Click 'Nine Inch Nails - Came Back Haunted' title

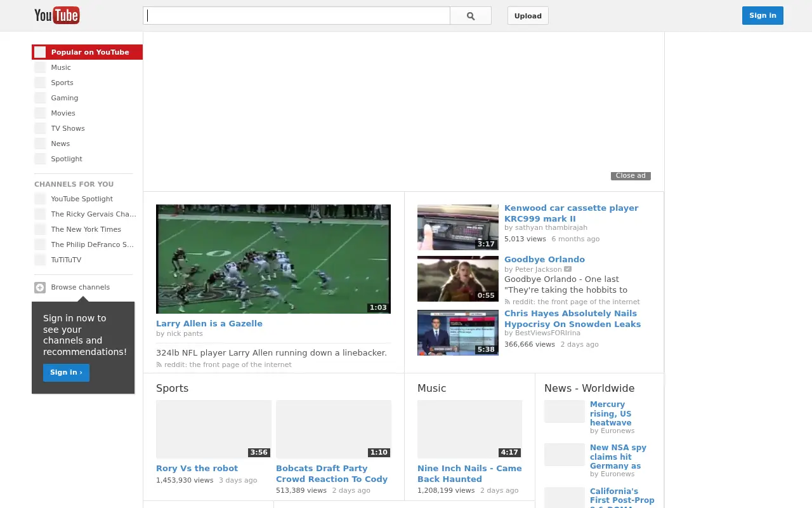(469, 474)
